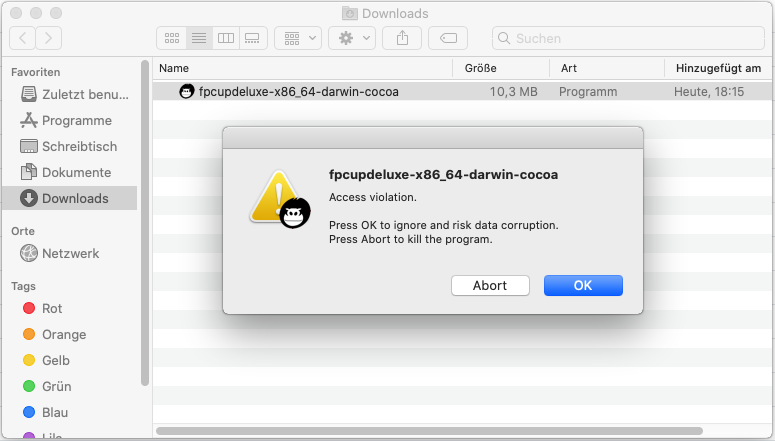Click the Programme sidebar app icon
Screen dimensions: 775x441
pos(29,120)
